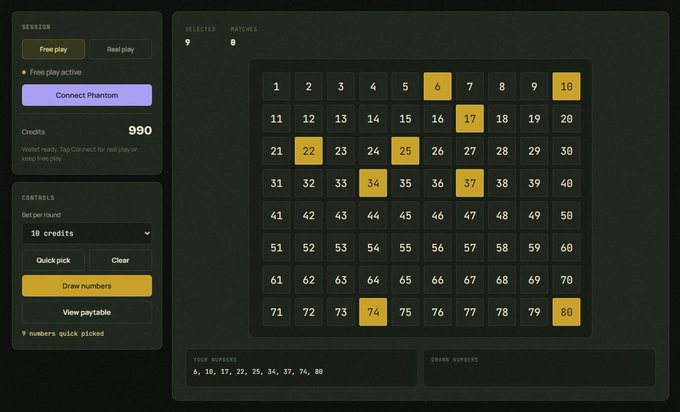Deselect number 74 on the board

pyautogui.click(x=373, y=312)
